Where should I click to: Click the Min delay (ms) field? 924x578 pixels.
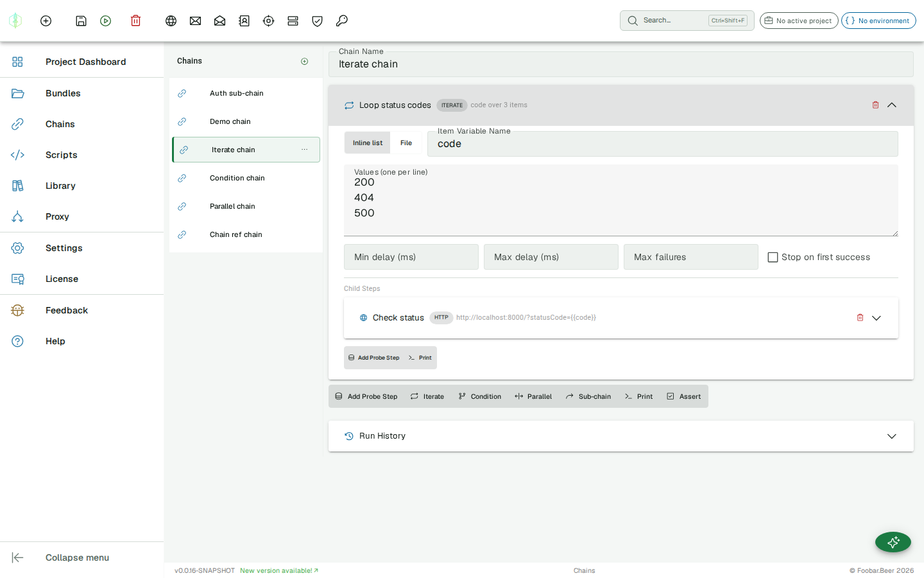tap(411, 257)
